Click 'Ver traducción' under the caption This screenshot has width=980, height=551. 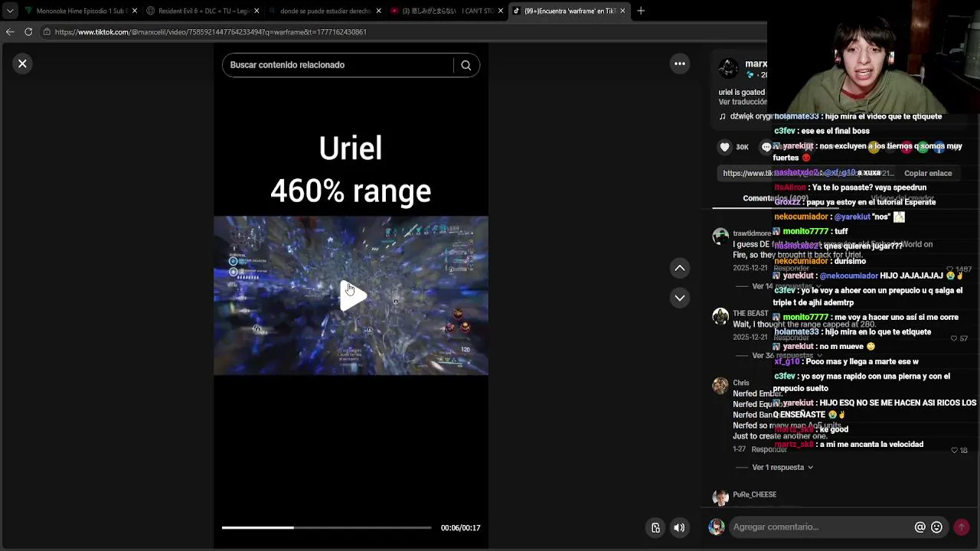tap(742, 102)
